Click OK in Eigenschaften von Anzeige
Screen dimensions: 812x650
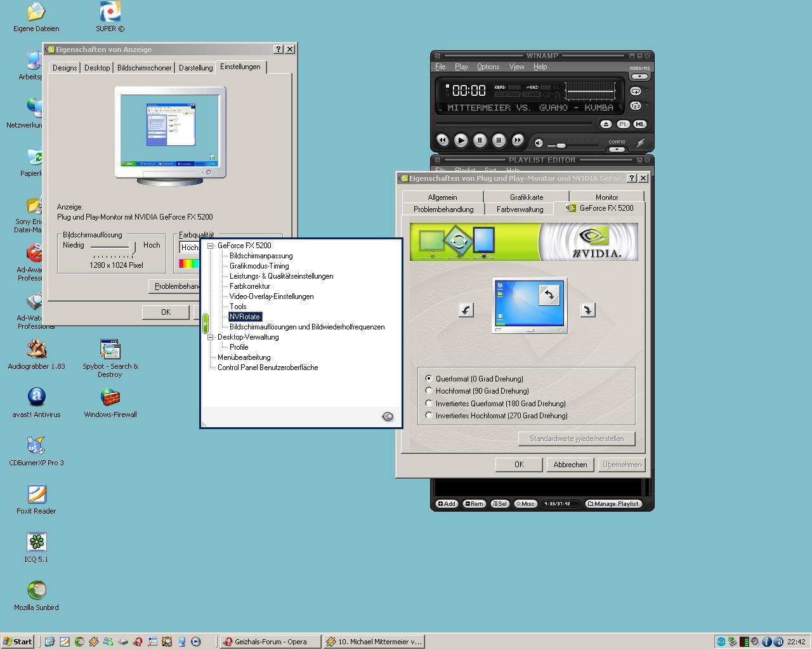(x=166, y=312)
